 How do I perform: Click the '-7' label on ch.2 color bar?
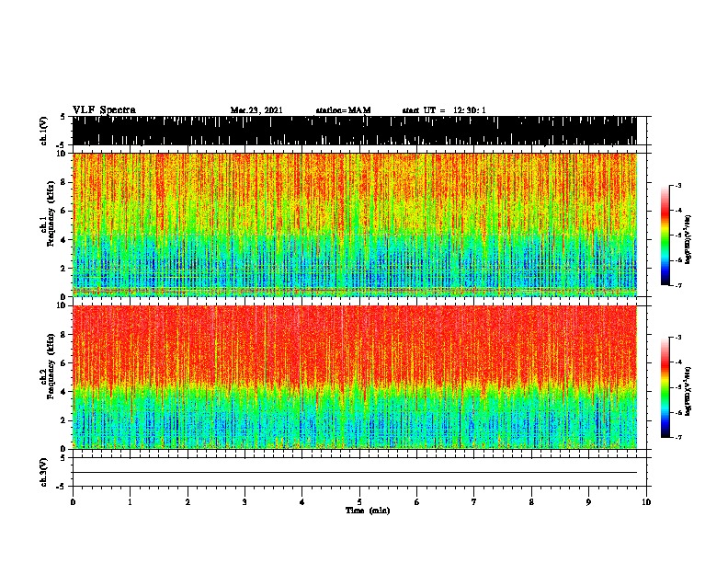point(677,437)
